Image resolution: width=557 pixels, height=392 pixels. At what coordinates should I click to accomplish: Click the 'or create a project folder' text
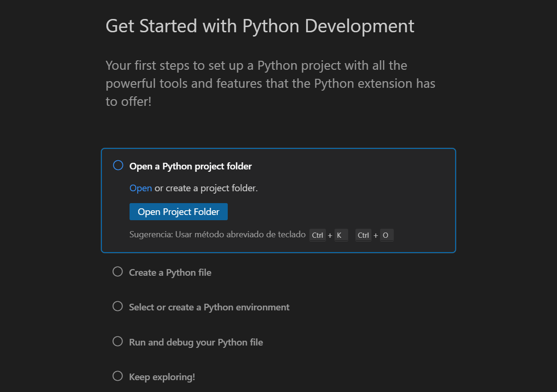pos(206,188)
